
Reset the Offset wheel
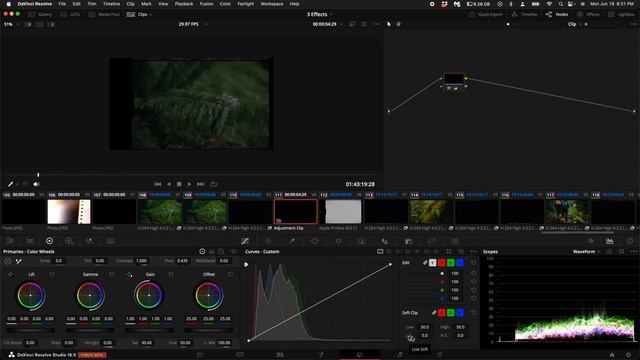[230, 274]
